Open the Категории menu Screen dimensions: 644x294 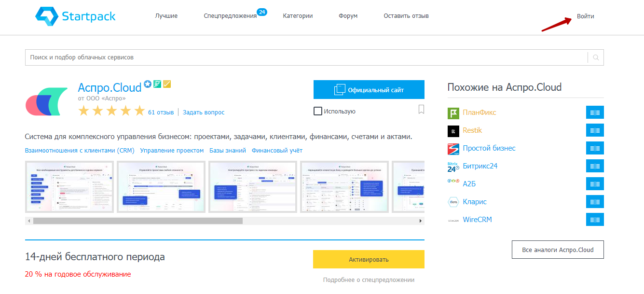coord(298,16)
